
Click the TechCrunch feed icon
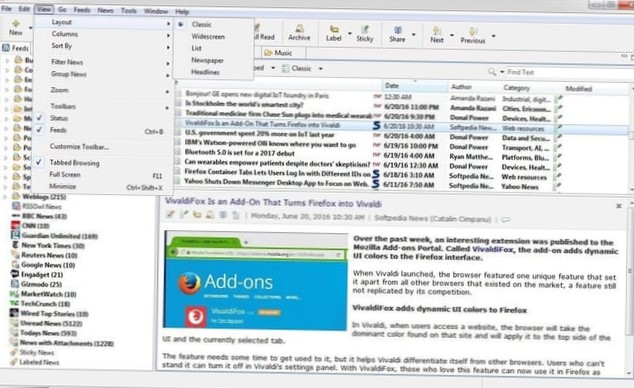(15, 303)
